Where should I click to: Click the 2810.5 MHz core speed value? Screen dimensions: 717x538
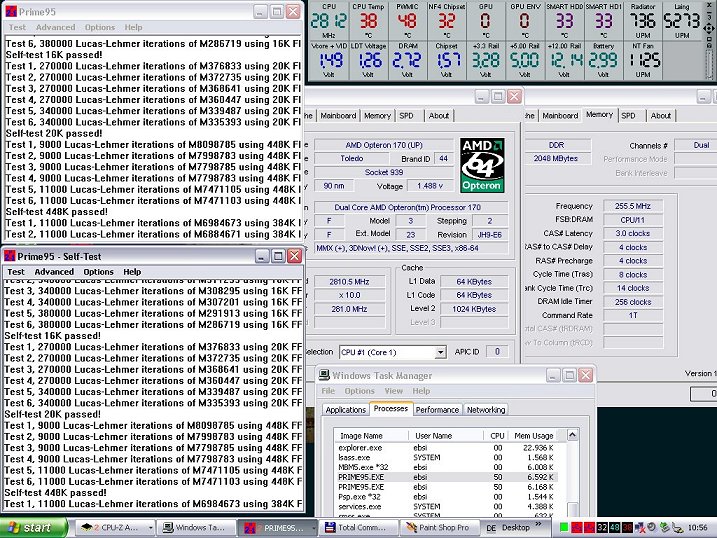point(349,282)
